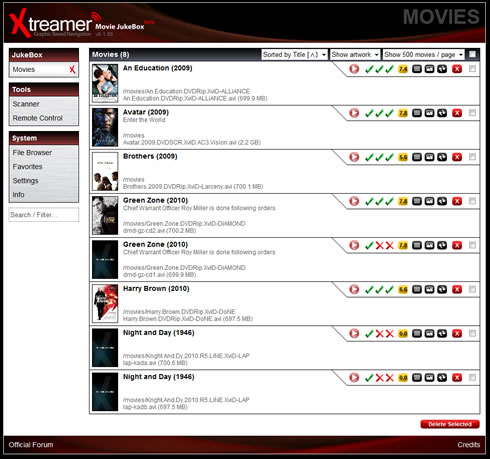Tick the checkbox for An Education
Screen dimensions: 490x459
(472, 69)
